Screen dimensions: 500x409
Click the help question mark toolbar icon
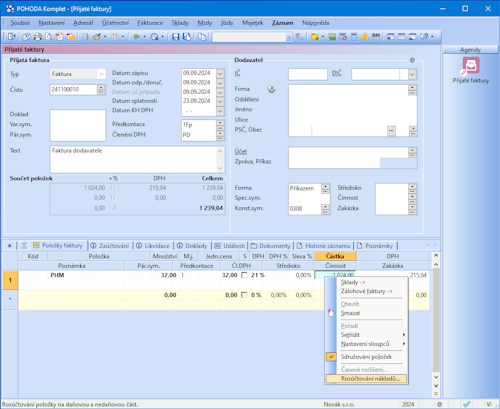pos(424,37)
